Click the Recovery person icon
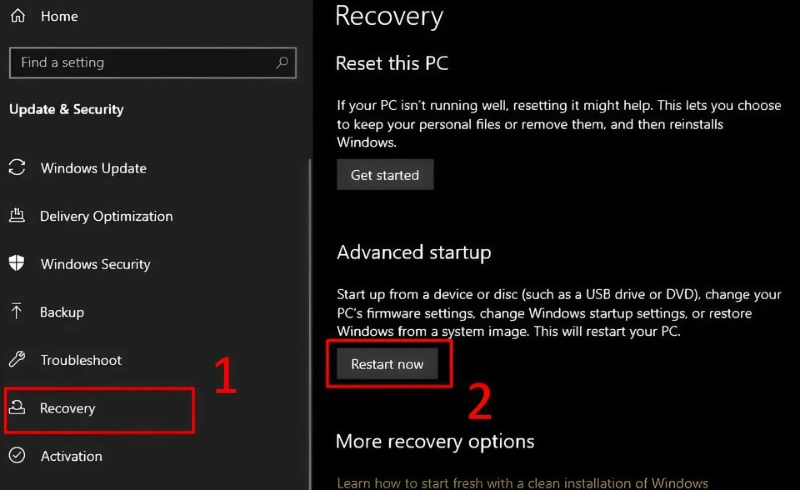Viewport: 800px width, 490px height. coord(17,407)
